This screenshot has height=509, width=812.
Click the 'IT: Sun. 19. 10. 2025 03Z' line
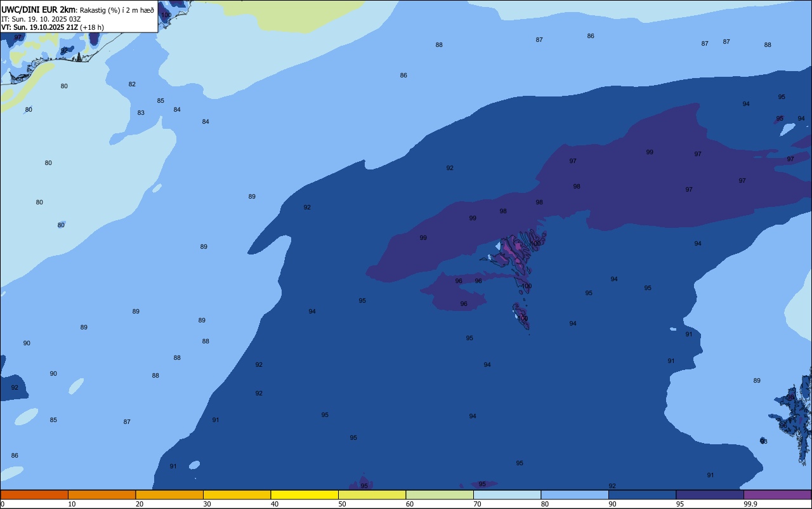(41, 19)
